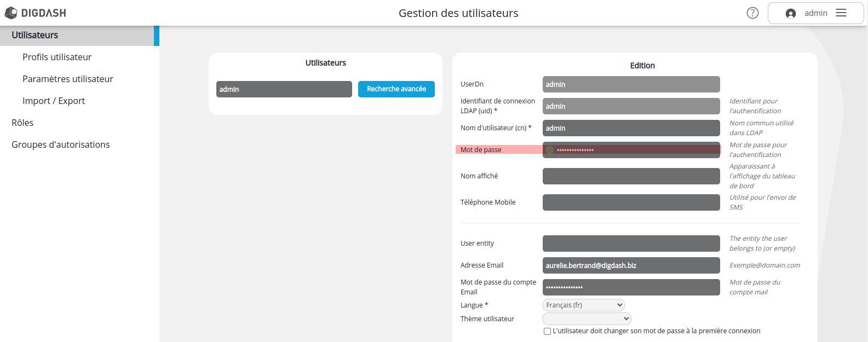Click the Recherche avancée button
This screenshot has width=868, height=342.
pos(396,89)
